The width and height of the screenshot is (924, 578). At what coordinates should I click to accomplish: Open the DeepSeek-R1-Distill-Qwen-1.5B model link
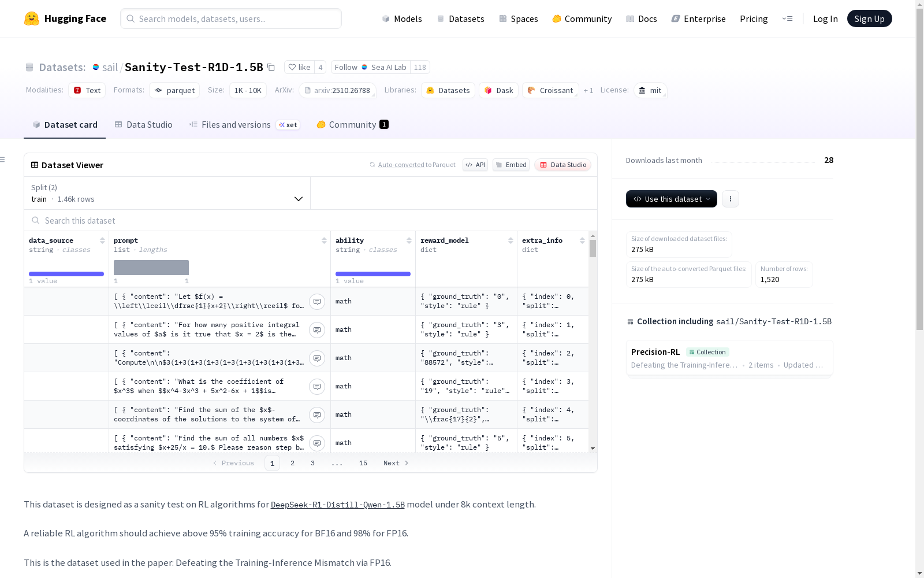pyautogui.click(x=338, y=505)
